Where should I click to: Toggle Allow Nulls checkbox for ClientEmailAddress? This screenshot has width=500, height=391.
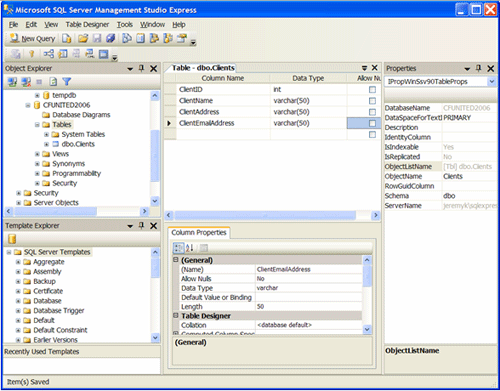[372, 123]
